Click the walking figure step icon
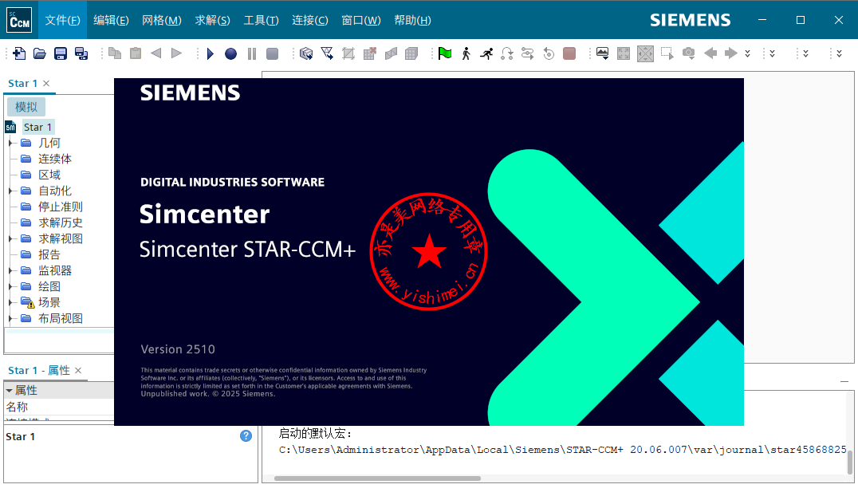Image resolution: width=858 pixels, height=504 pixels. (466, 53)
